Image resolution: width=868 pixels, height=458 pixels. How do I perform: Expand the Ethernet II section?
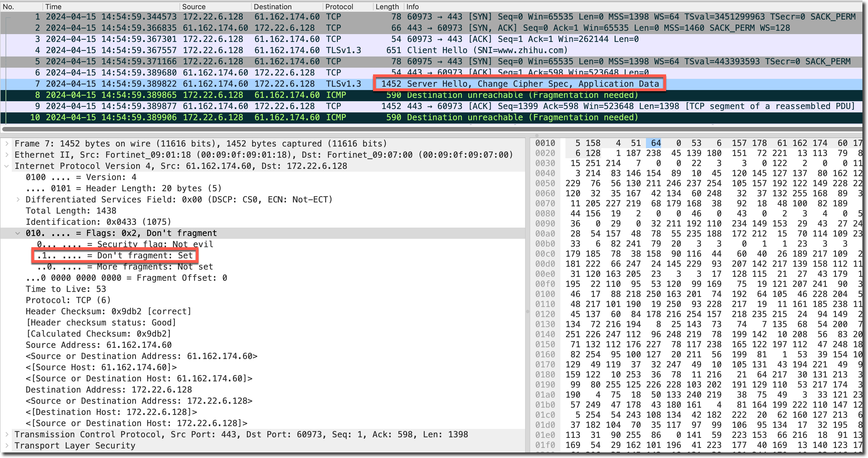(x=7, y=155)
